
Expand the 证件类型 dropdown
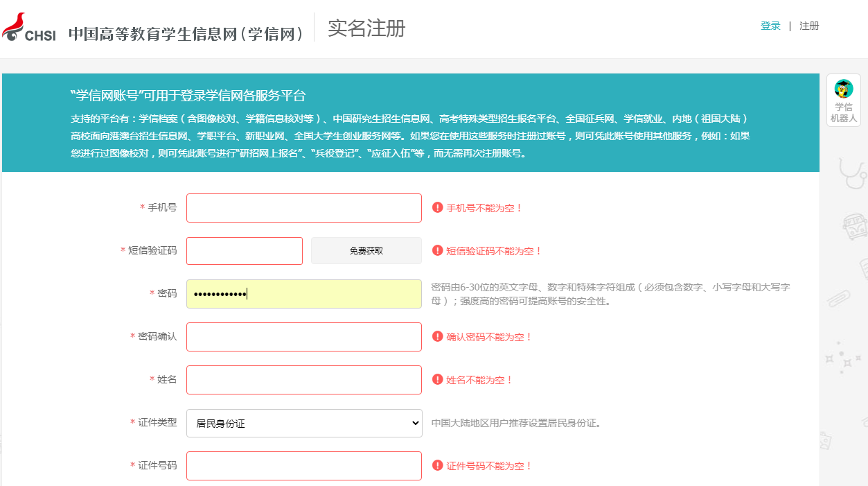[x=304, y=423]
